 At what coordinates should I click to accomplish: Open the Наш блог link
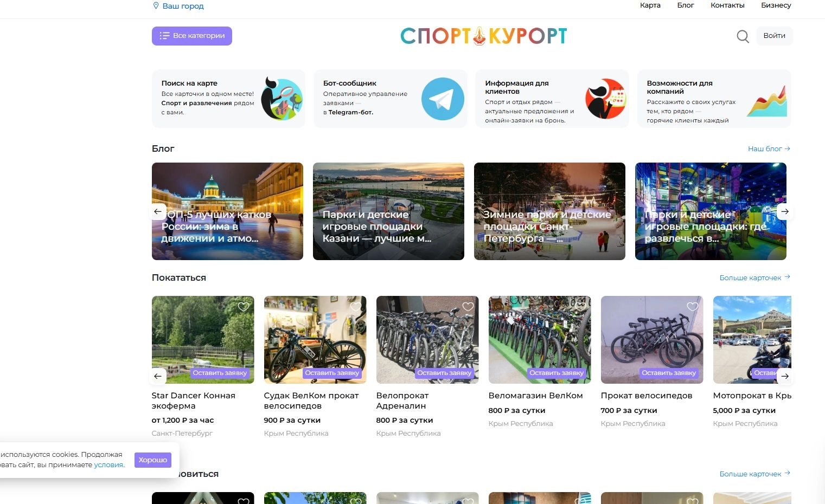tap(769, 148)
